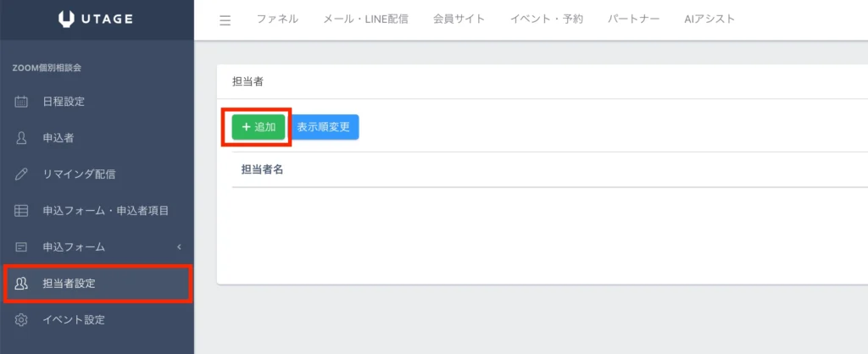Click the pencil icon beside リマインダ配信

(21, 174)
